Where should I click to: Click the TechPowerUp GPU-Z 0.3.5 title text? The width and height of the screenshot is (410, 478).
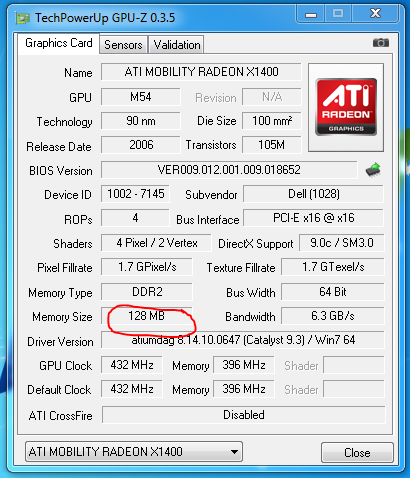click(x=105, y=18)
